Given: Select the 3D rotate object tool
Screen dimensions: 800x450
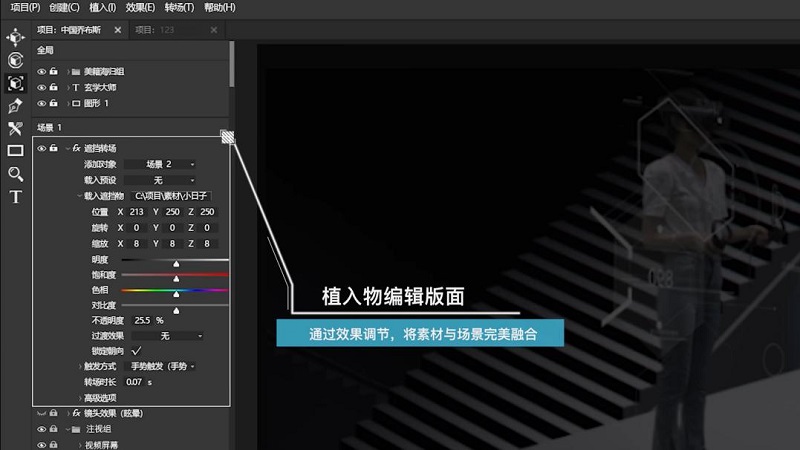Looking at the screenshot, I should 15,60.
